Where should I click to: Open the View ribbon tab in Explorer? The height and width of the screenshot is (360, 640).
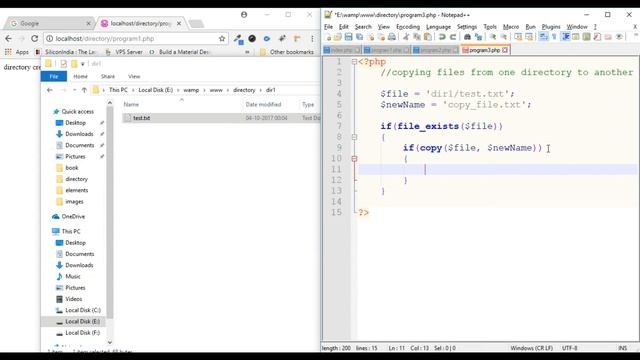click(x=134, y=76)
